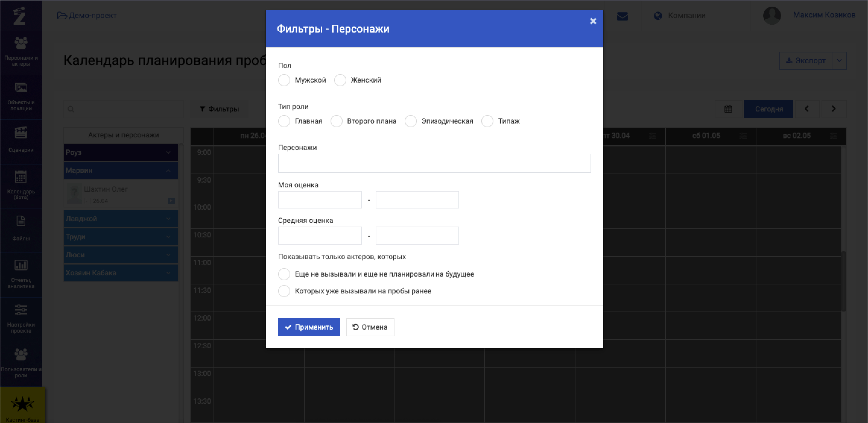Expand Роуз character group

pos(121,152)
